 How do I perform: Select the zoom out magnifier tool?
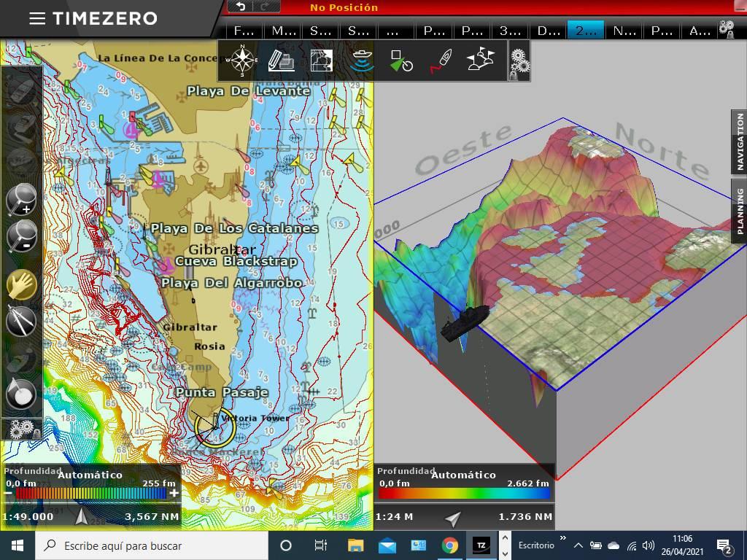21,237
